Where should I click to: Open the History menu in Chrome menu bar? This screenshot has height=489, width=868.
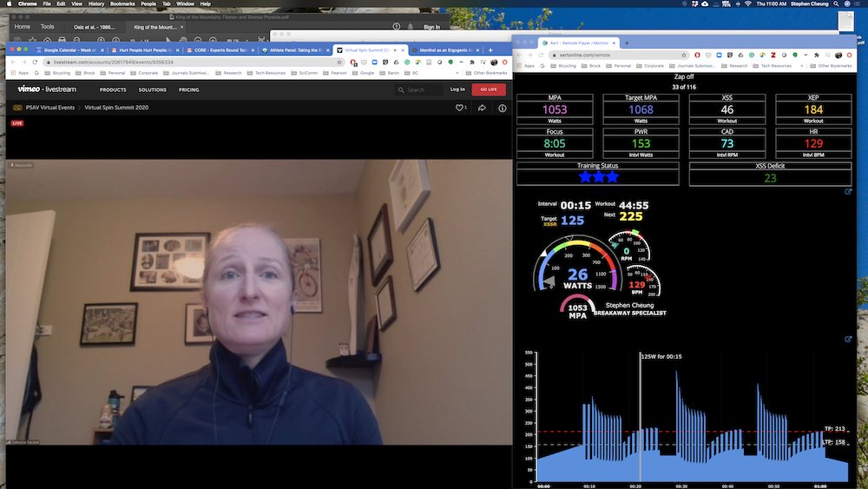pyautogui.click(x=95, y=3)
